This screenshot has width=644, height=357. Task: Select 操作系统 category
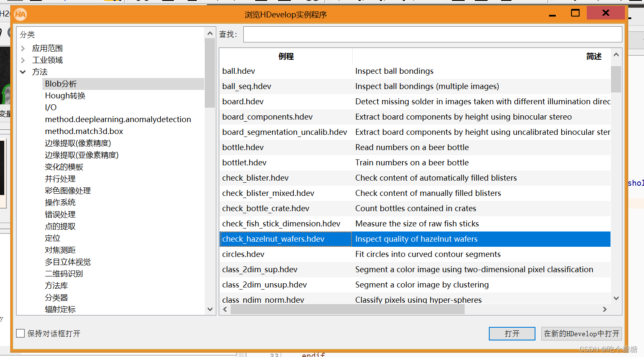60,203
